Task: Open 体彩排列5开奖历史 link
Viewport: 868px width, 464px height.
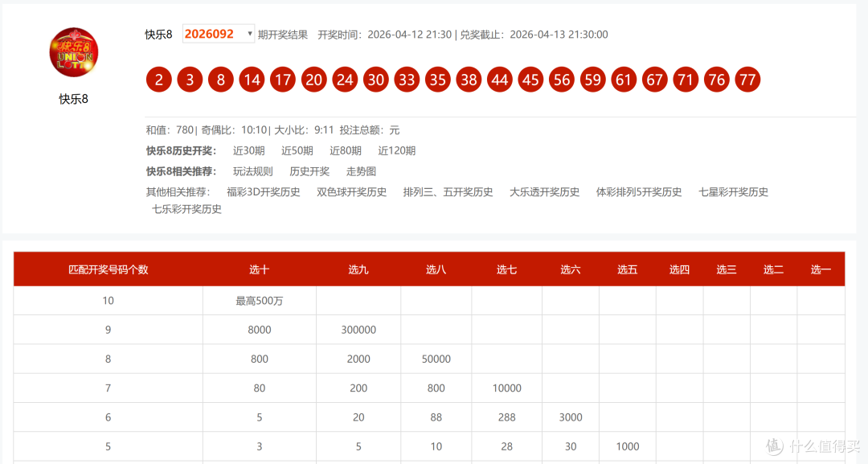Action: click(x=639, y=192)
